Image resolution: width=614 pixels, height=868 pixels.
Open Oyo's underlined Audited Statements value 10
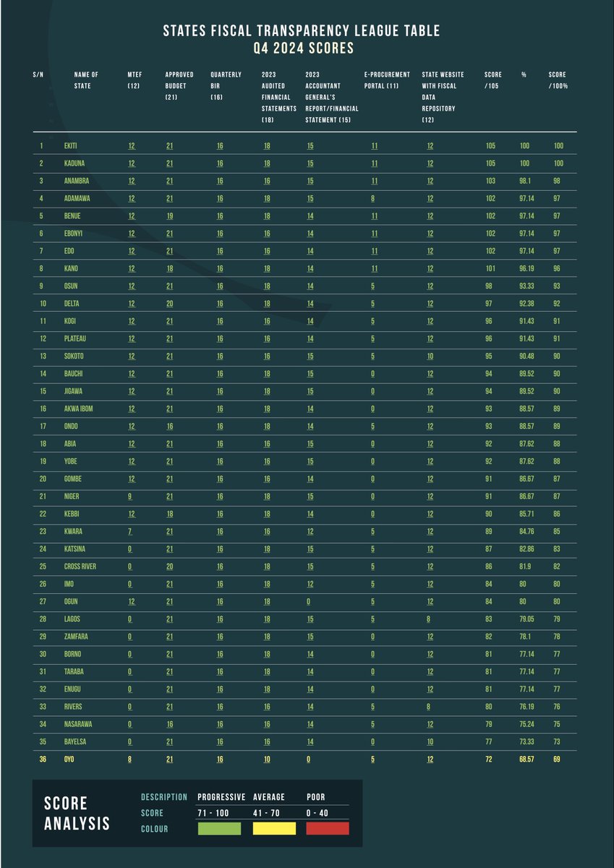coord(267,759)
